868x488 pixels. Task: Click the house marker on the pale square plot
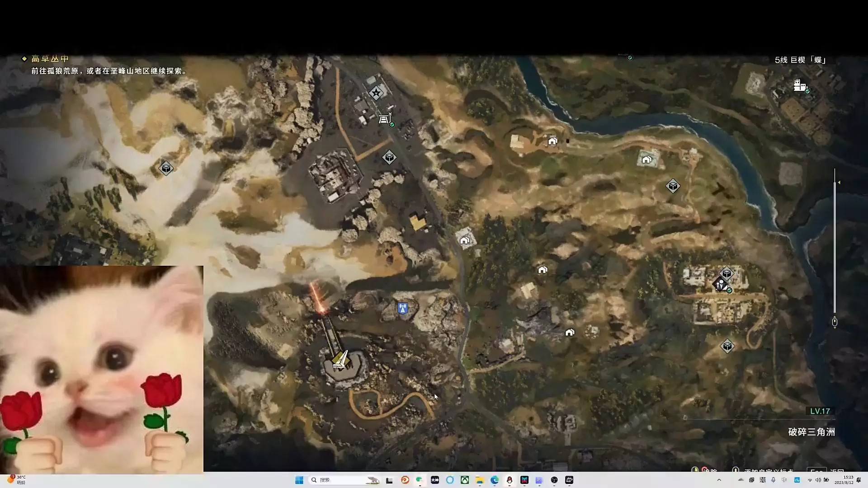click(x=647, y=160)
